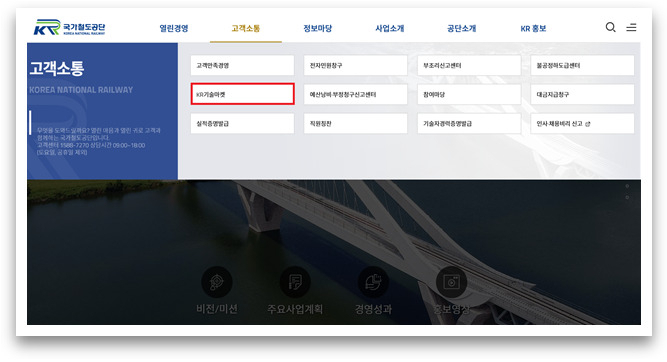Click KOREA NATIONAL RAILWAY subtitle text
Screen dimensions: 667x362
[x=81, y=90]
